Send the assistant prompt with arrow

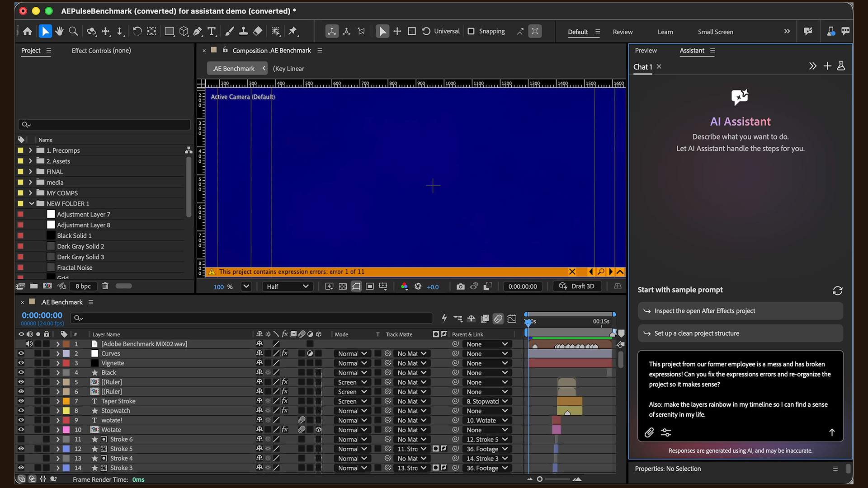tap(832, 432)
